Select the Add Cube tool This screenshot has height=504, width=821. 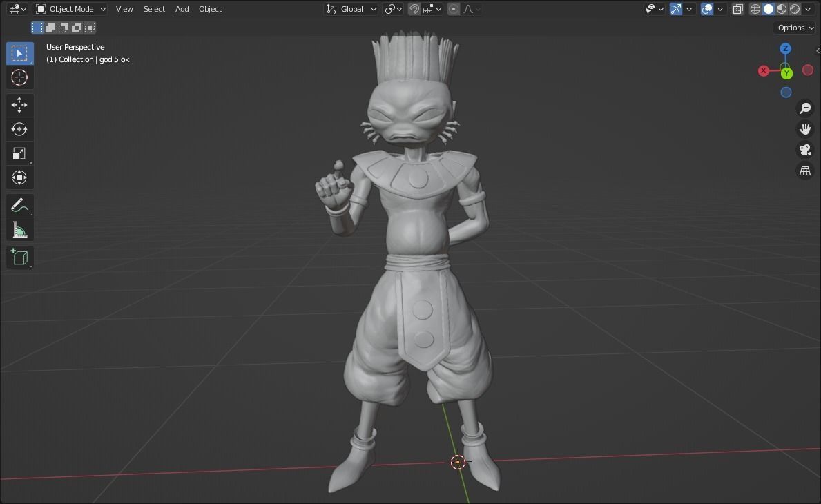pyautogui.click(x=19, y=257)
